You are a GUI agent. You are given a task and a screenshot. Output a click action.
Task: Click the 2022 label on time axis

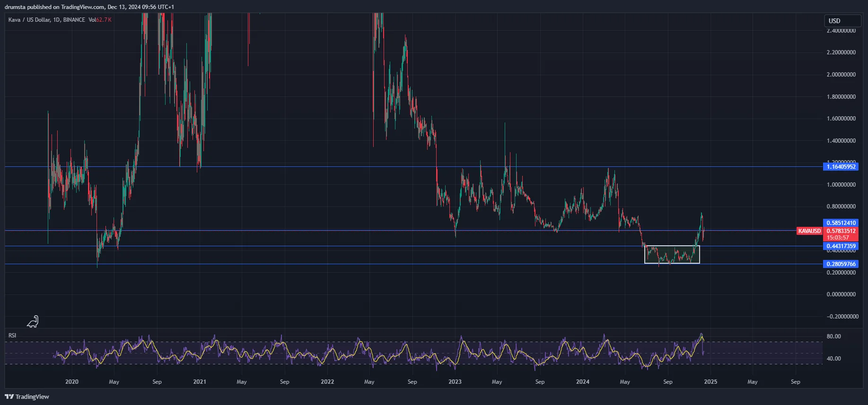point(327,382)
